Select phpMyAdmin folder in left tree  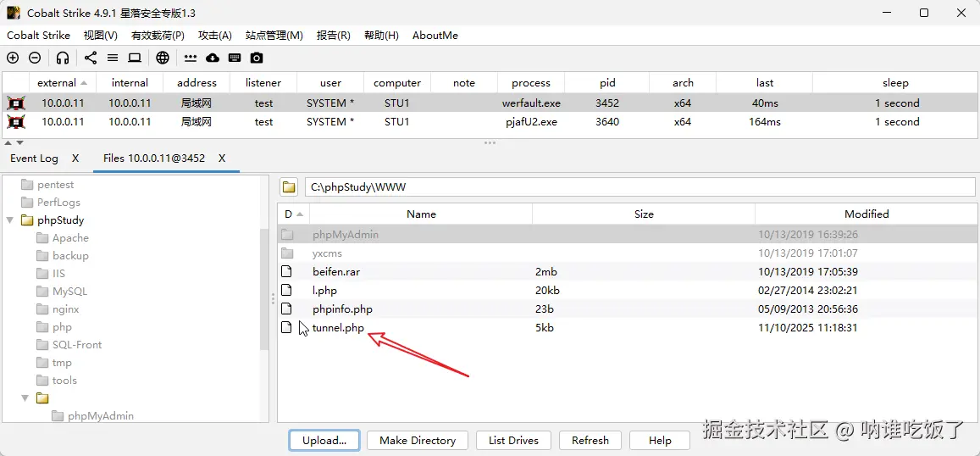pyautogui.click(x=101, y=416)
